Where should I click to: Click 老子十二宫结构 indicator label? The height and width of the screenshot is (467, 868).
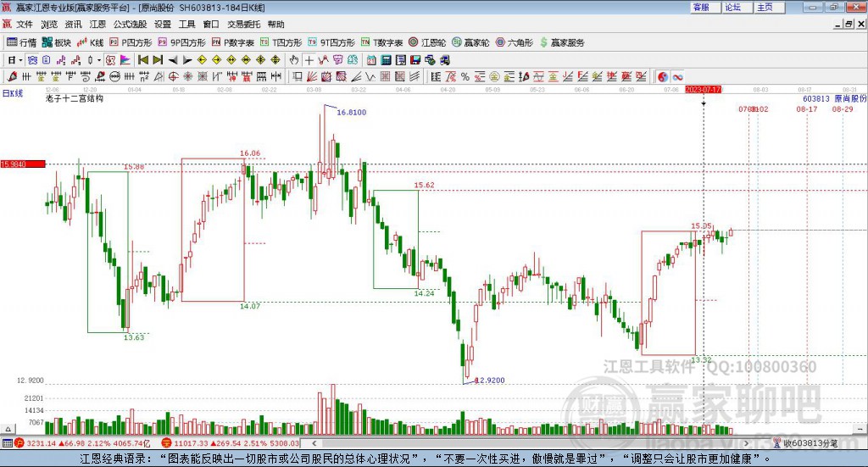pyautogui.click(x=75, y=98)
